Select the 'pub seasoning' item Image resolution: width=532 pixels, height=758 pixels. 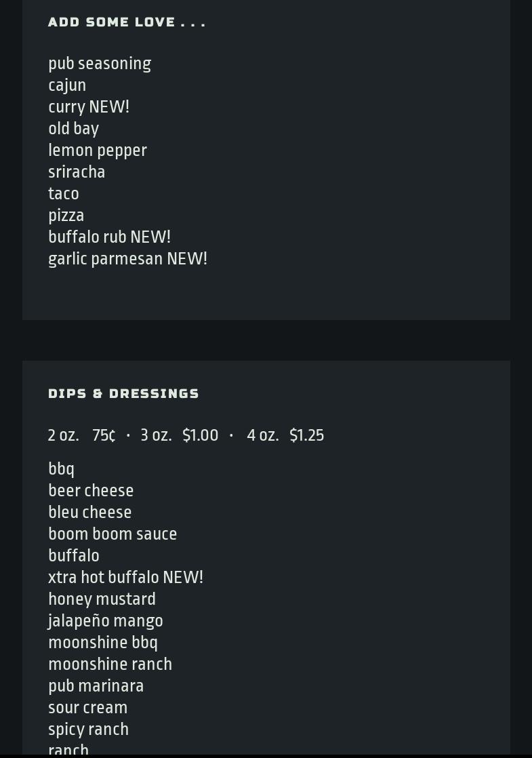point(100,64)
